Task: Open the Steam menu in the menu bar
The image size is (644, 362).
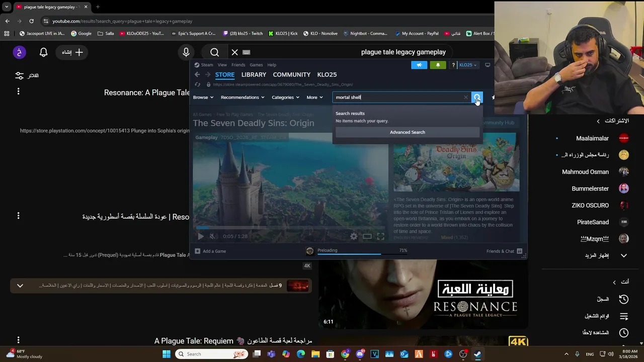Action: (x=207, y=65)
